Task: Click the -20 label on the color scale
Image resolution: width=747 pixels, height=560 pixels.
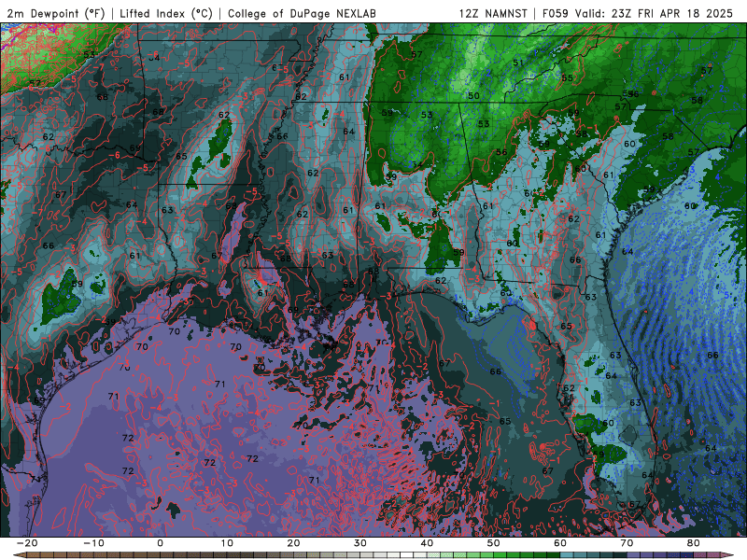Action: coord(27,543)
